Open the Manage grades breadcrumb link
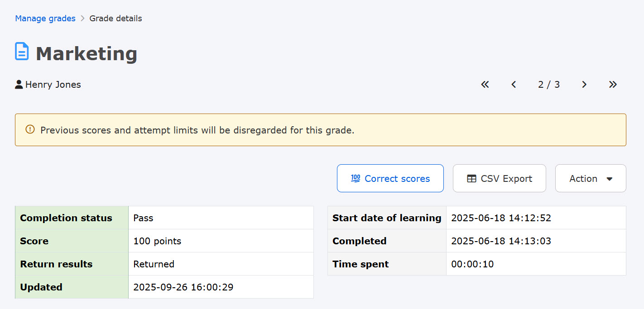 click(45, 19)
